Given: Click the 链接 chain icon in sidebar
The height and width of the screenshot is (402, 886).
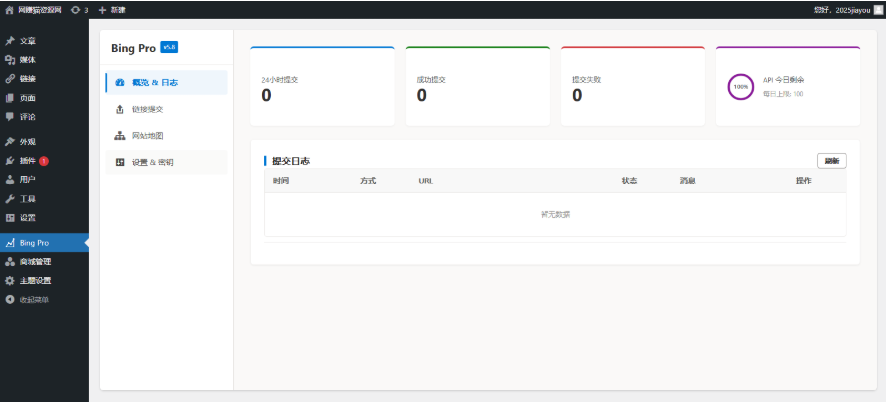Looking at the screenshot, I should click(x=10, y=79).
